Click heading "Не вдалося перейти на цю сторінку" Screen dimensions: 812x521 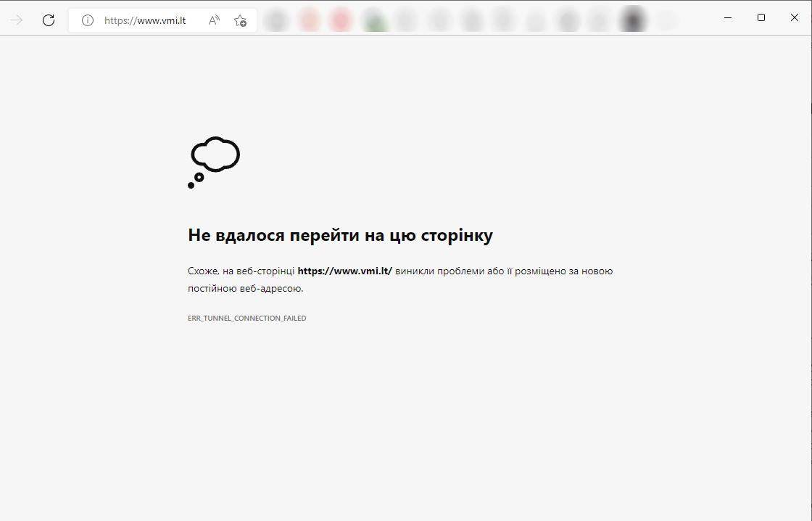[340, 235]
